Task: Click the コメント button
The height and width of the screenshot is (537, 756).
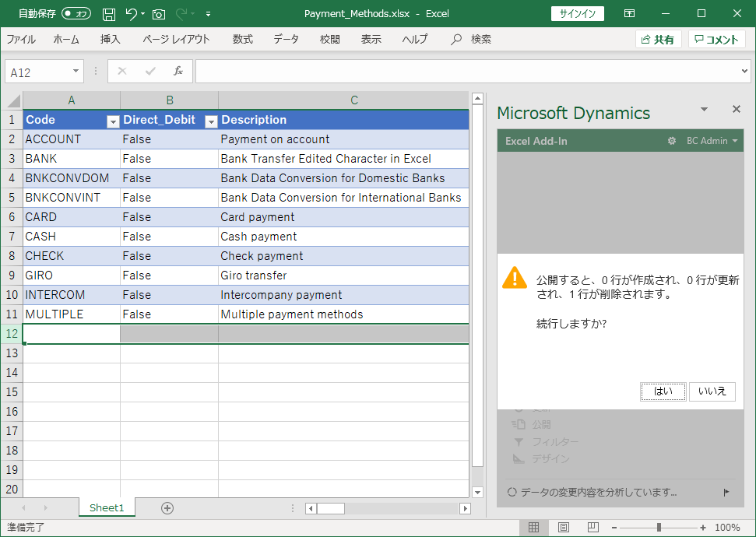Action: tap(717, 40)
